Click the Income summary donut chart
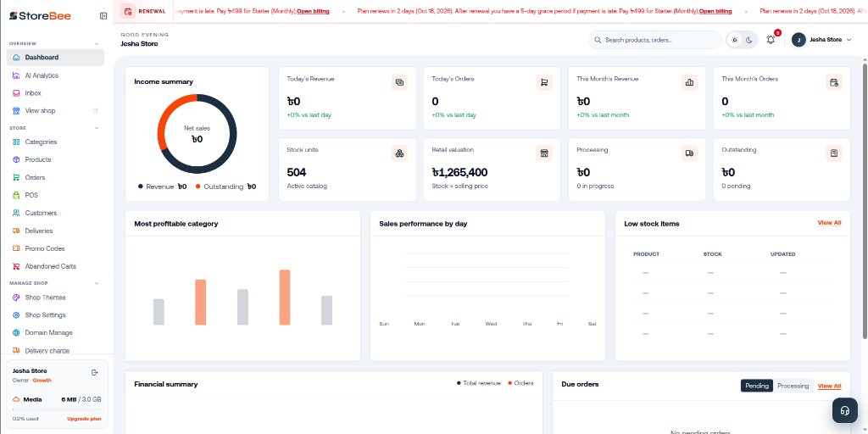Viewport: 868px width, 434px height. tap(197, 134)
